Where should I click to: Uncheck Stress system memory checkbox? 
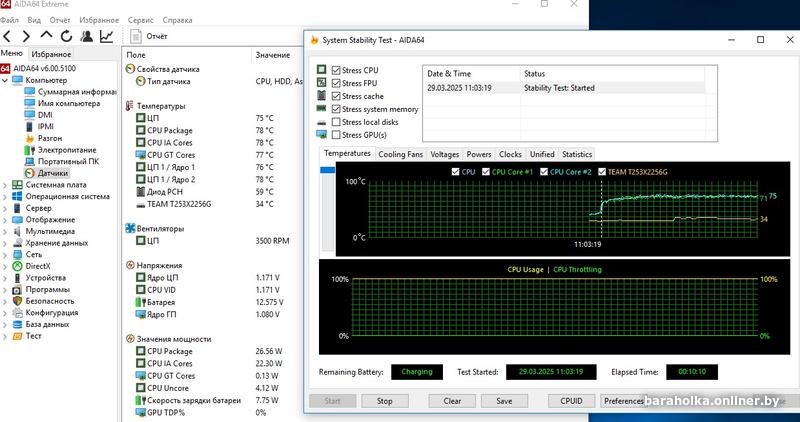click(336, 109)
